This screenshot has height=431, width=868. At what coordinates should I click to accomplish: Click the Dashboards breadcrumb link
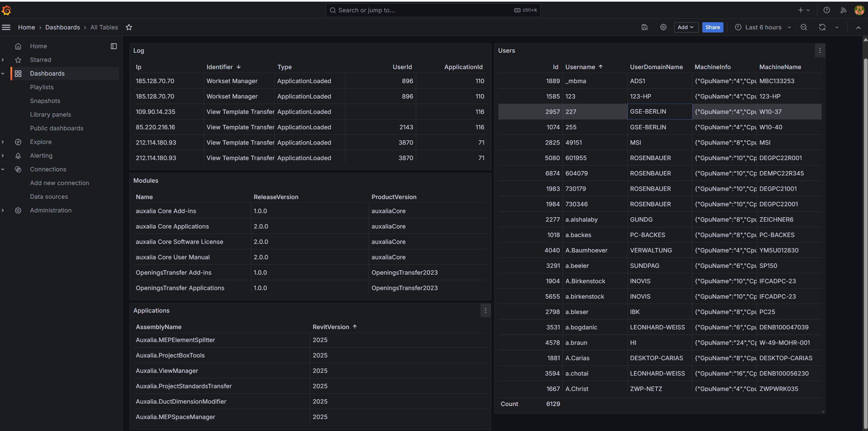pos(63,27)
